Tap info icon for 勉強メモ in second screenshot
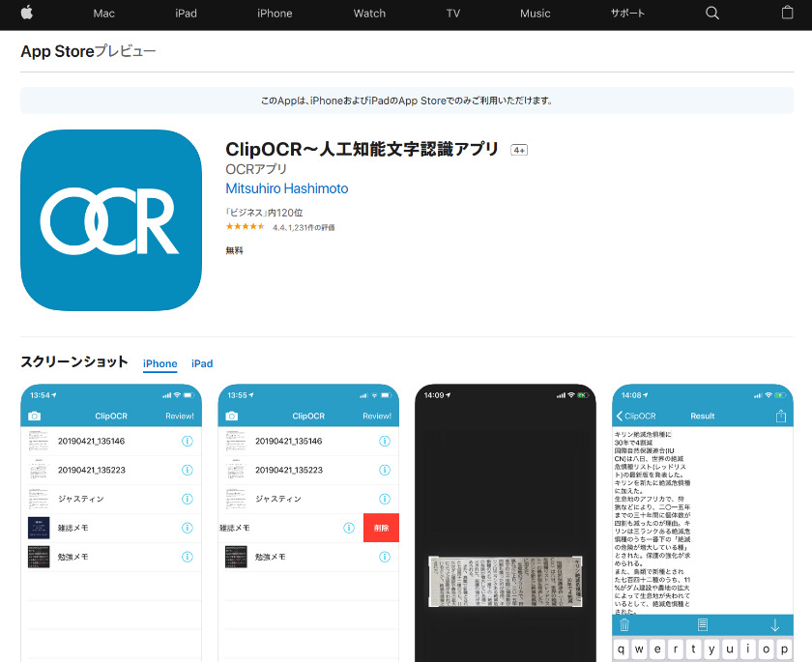Image resolution: width=812 pixels, height=662 pixels. (x=385, y=557)
